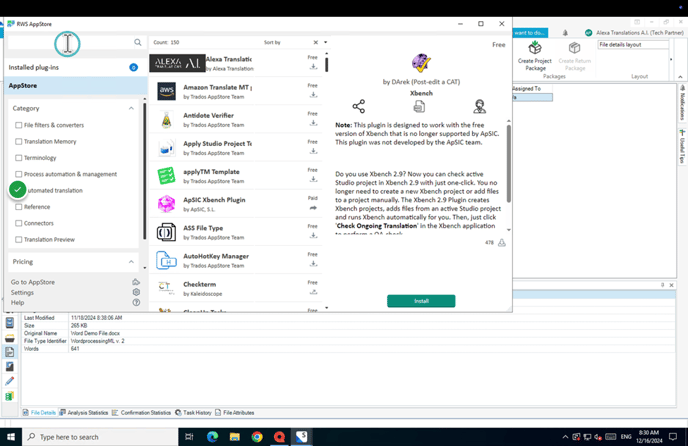
Task: Click the plugin list vertical scrollbar thumb
Action: click(326, 64)
